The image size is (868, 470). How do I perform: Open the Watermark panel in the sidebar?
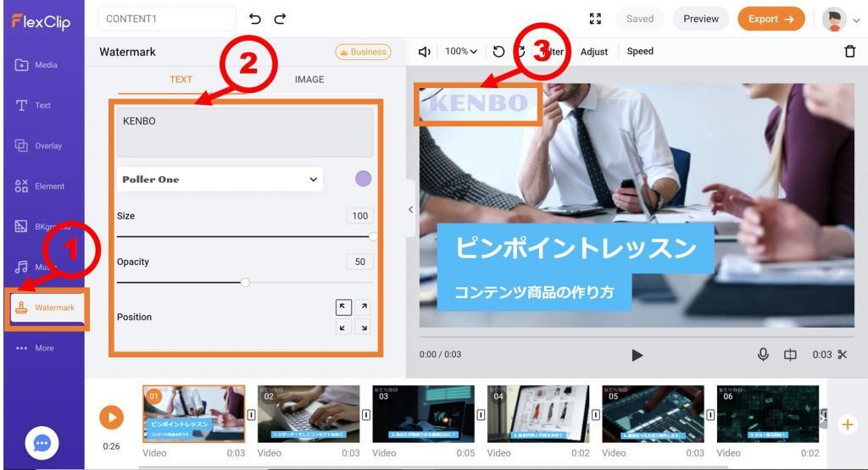(x=47, y=308)
